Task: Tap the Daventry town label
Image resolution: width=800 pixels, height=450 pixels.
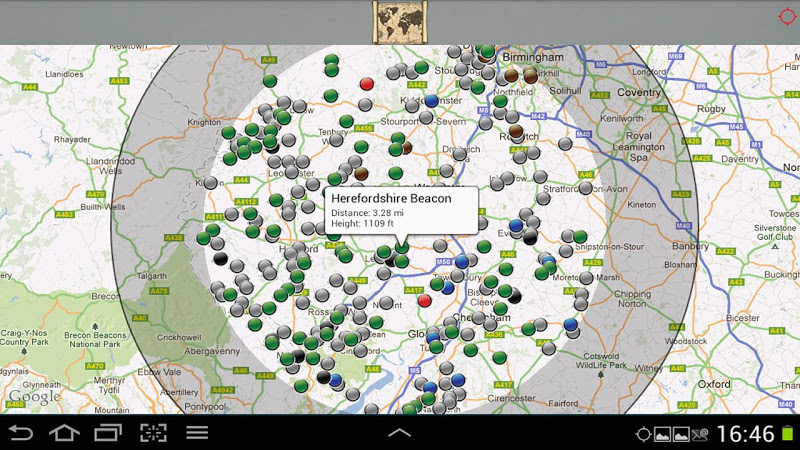Action: coord(740,159)
